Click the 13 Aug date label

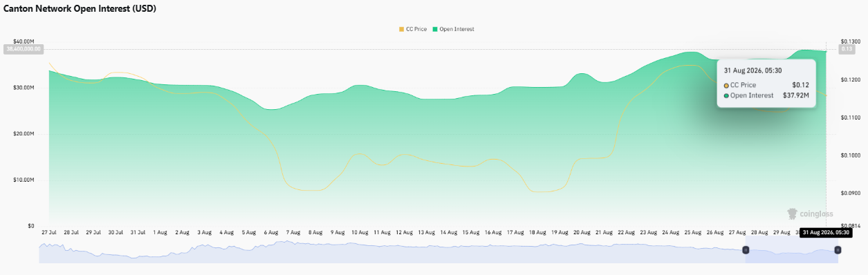click(426, 233)
